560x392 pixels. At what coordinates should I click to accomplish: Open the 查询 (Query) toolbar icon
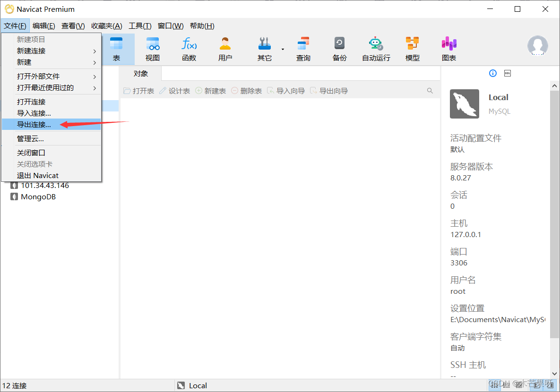click(303, 49)
